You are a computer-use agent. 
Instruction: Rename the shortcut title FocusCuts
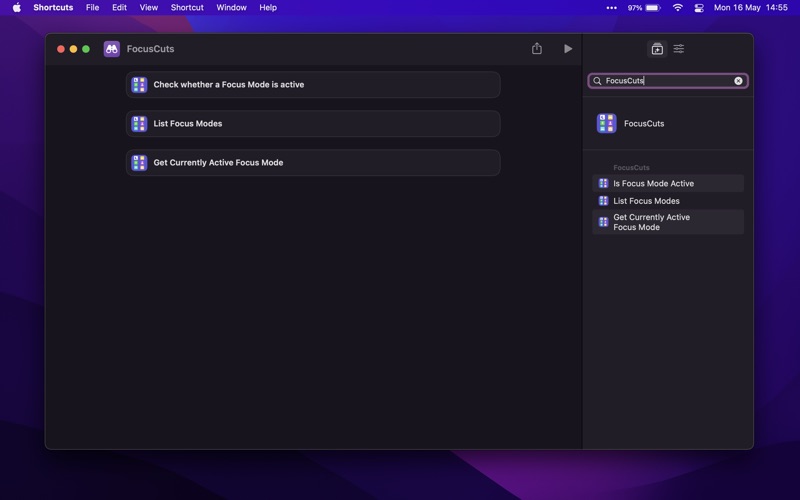tap(151, 49)
